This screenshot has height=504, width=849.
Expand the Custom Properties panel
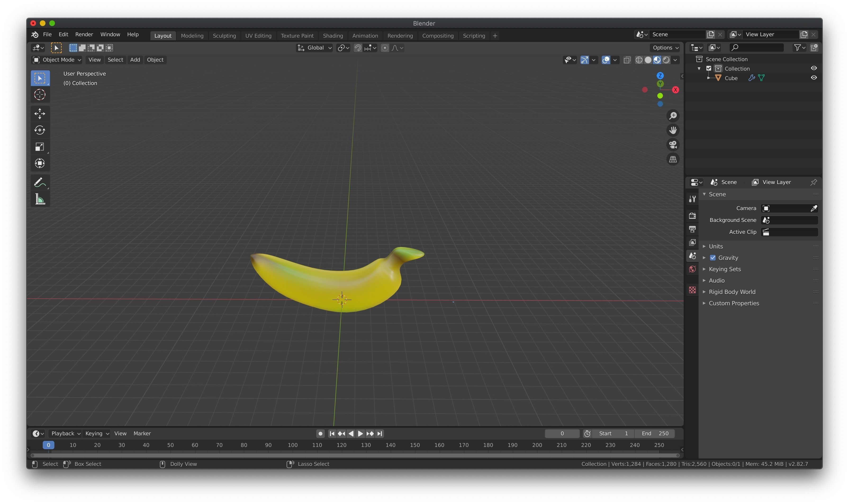[x=734, y=303]
